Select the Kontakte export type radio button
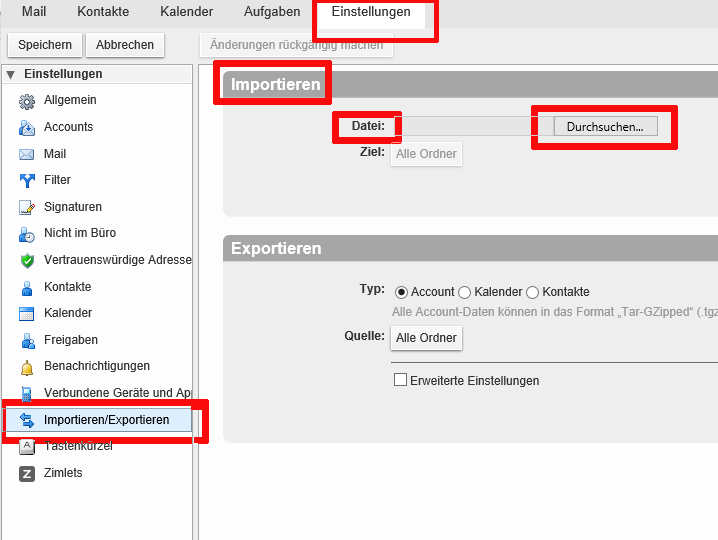The image size is (718, 540). (x=532, y=292)
